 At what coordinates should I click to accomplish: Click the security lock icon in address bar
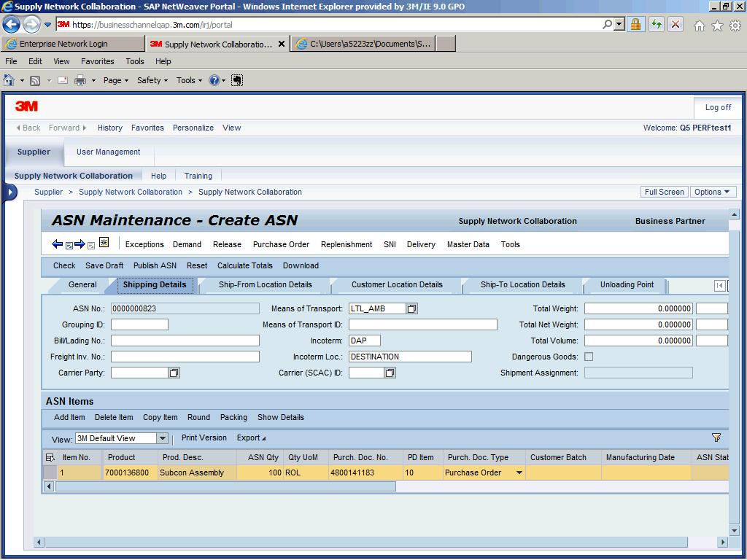point(635,24)
